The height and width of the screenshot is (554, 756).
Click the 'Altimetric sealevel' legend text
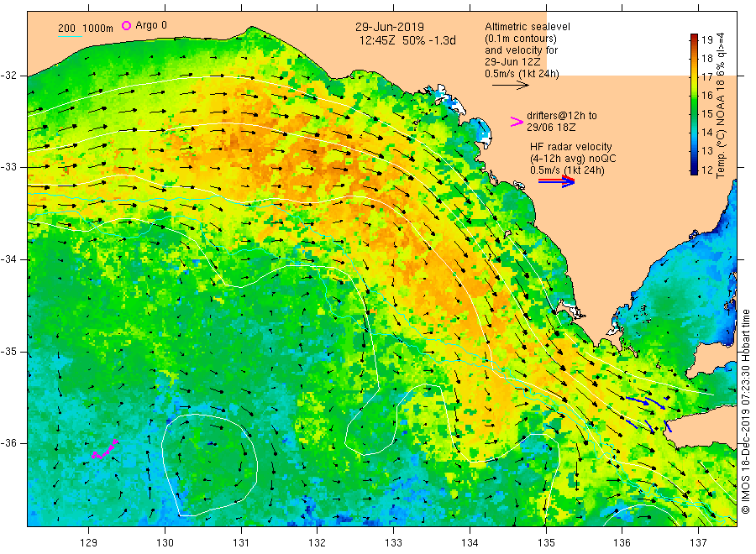[527, 27]
